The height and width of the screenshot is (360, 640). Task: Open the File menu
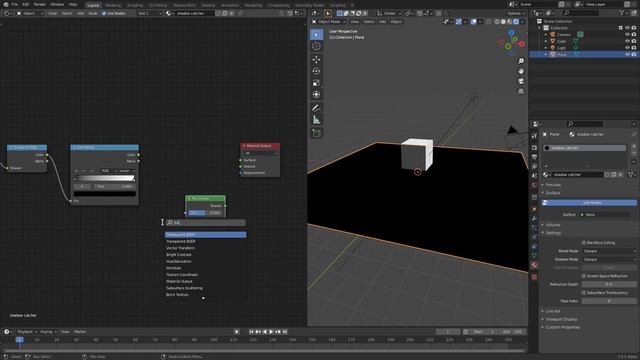click(x=15, y=4)
